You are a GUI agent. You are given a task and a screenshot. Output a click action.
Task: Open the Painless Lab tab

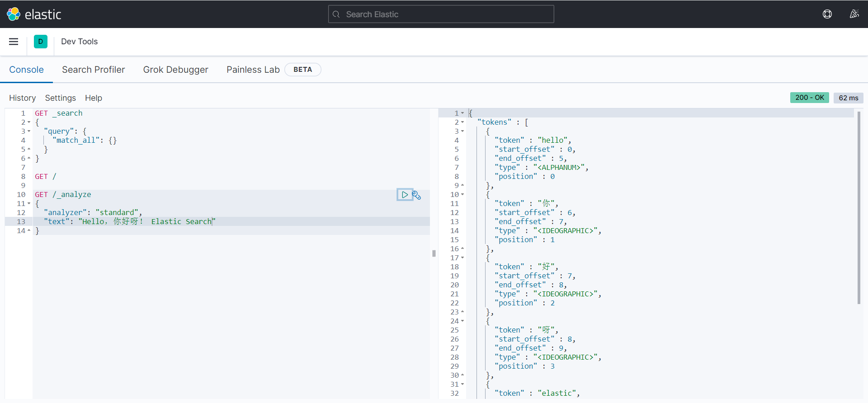[253, 70]
